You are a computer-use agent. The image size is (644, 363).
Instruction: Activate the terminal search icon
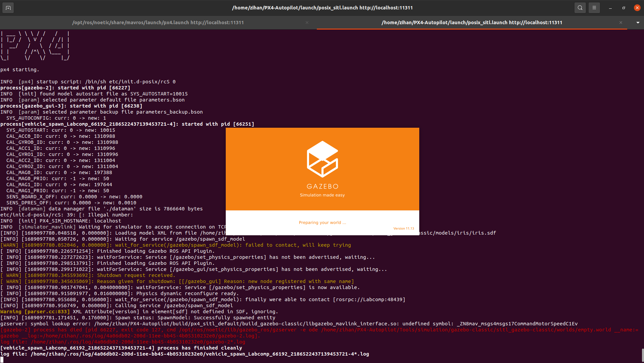580,7
